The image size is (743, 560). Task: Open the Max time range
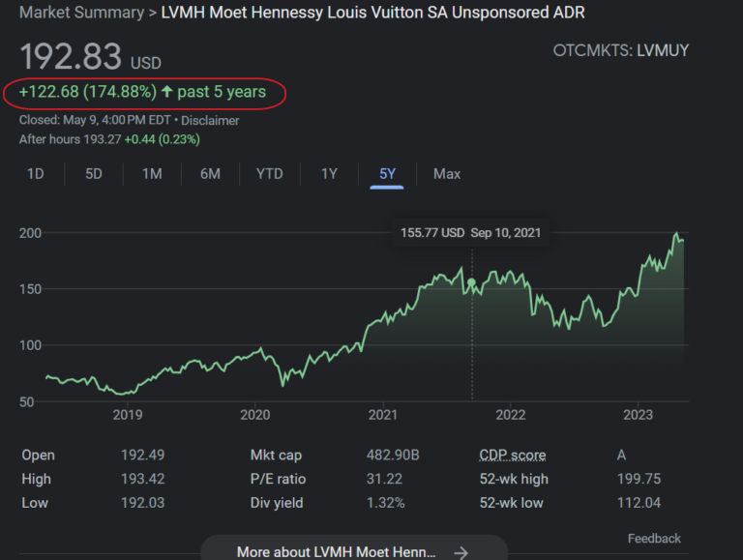point(447,174)
